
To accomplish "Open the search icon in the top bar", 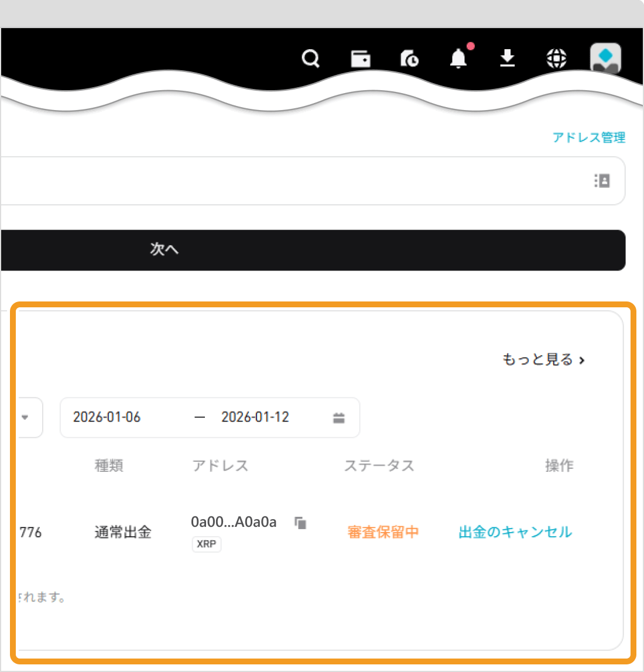I will (310, 59).
